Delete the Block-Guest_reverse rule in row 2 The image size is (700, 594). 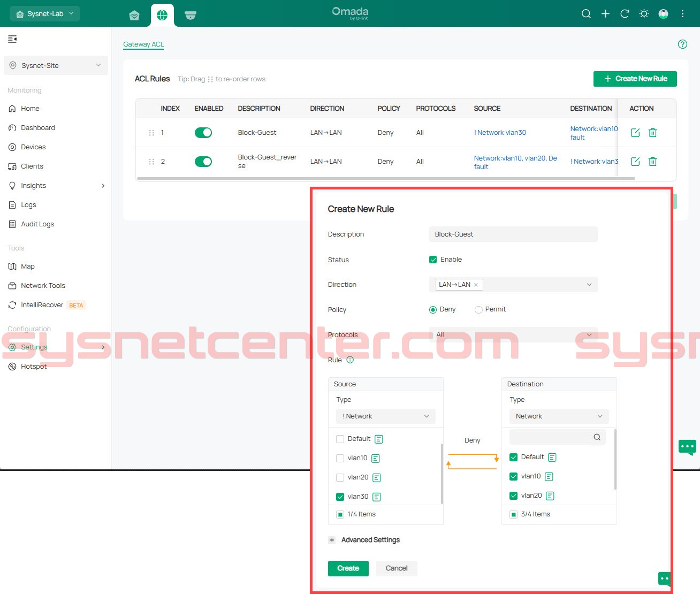coord(653,162)
